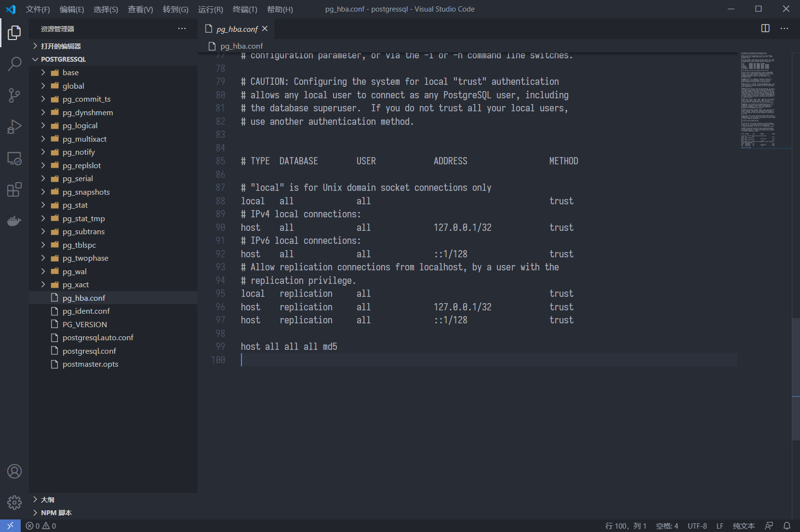This screenshot has height=532, width=800.
Task: Open the Accounts menu icon
Action: [14, 471]
